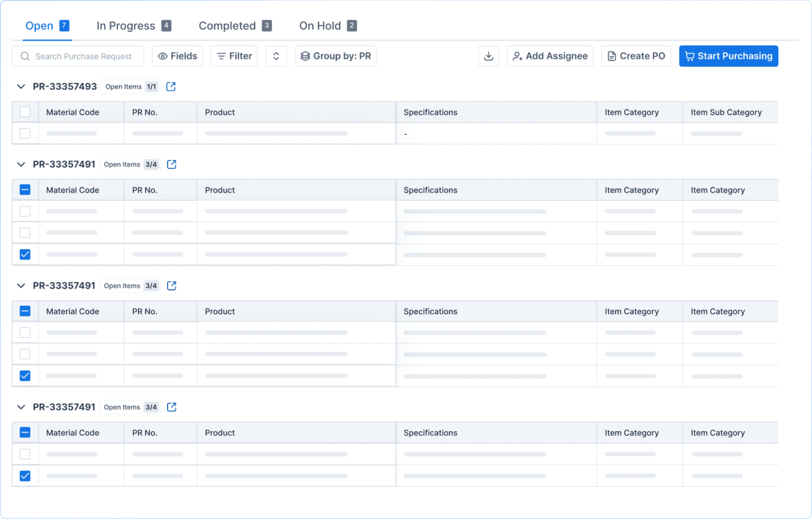This screenshot has width=812, height=519.
Task: Collapse the PR-33357493 group
Action: (21, 87)
